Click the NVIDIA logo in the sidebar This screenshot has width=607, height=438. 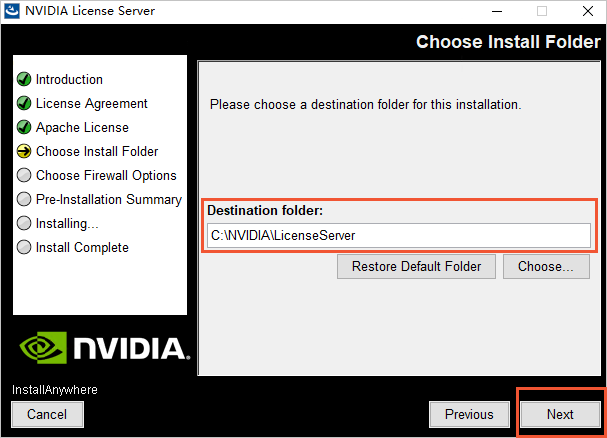click(99, 346)
